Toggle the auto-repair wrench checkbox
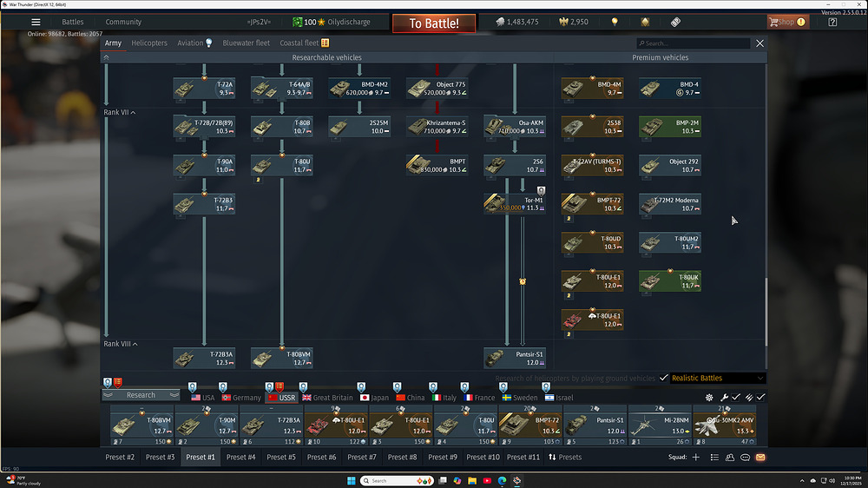 coord(735,397)
